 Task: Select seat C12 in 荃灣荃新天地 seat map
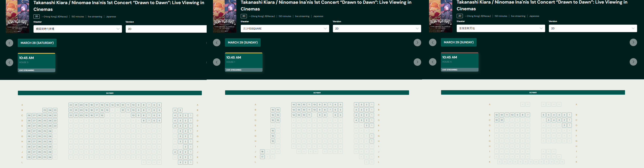502,120
